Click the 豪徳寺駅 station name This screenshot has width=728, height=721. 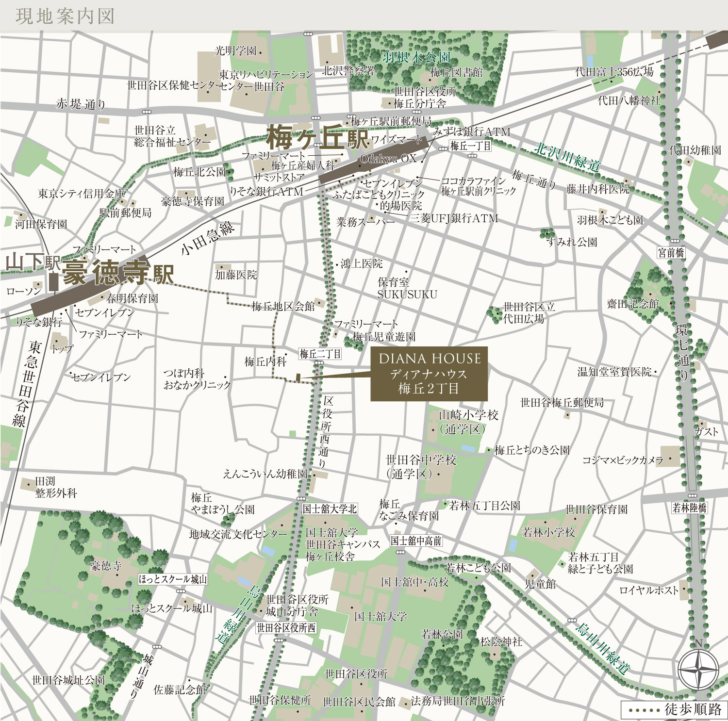(118, 273)
